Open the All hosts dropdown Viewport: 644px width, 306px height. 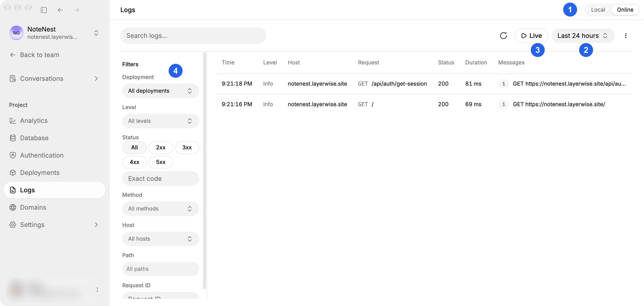(161, 239)
